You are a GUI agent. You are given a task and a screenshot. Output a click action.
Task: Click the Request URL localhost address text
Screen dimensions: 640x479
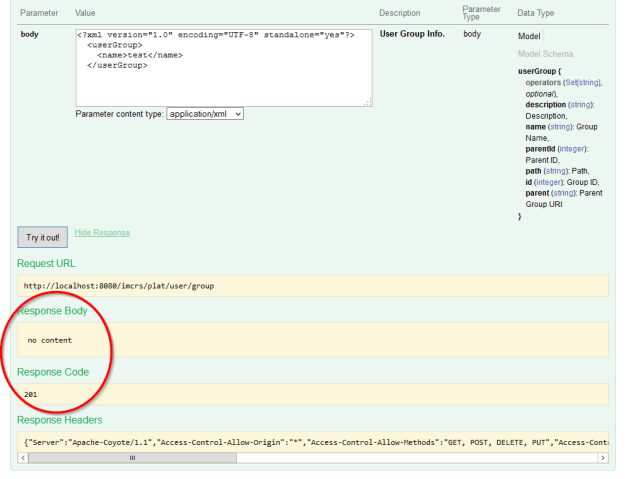point(119,285)
